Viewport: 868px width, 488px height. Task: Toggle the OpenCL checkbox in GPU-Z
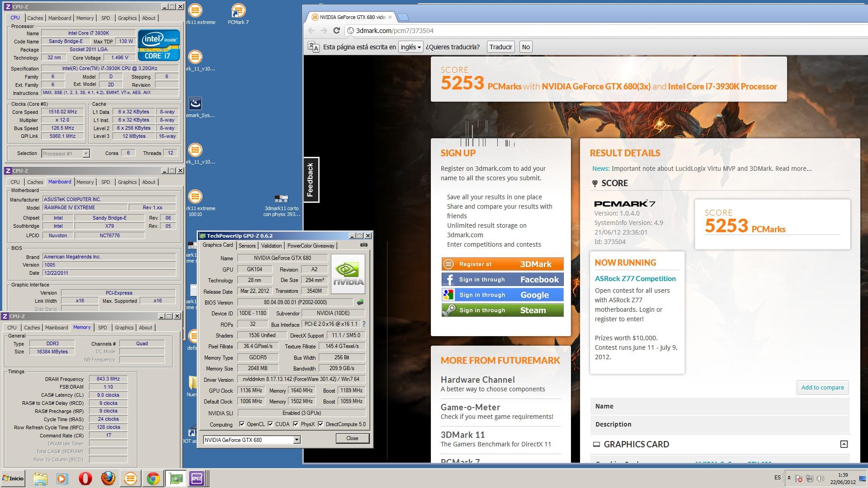coord(242,424)
